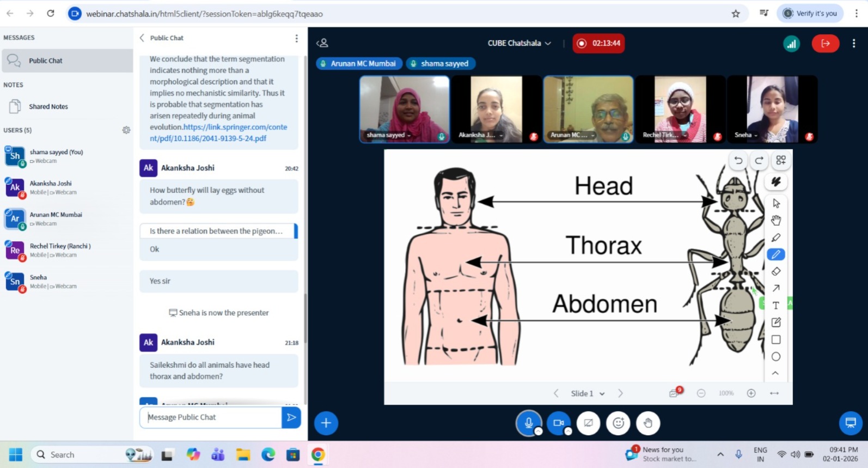Mute the microphone button
This screenshot has width=868, height=468.
[528, 423]
